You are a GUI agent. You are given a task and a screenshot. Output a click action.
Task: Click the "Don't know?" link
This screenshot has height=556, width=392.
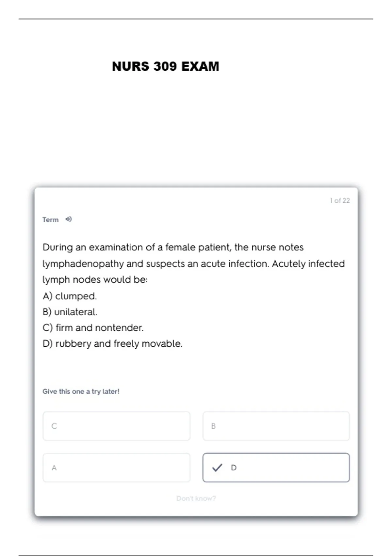tap(196, 498)
